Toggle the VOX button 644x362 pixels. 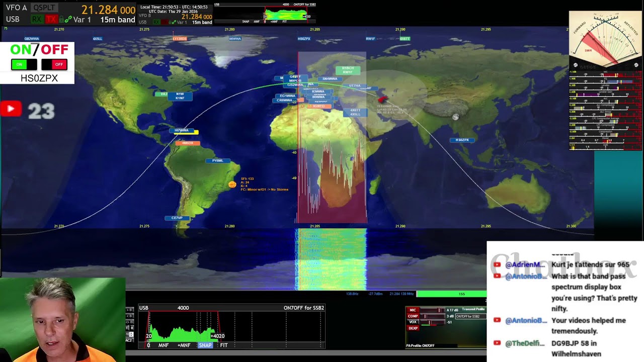tap(413, 322)
